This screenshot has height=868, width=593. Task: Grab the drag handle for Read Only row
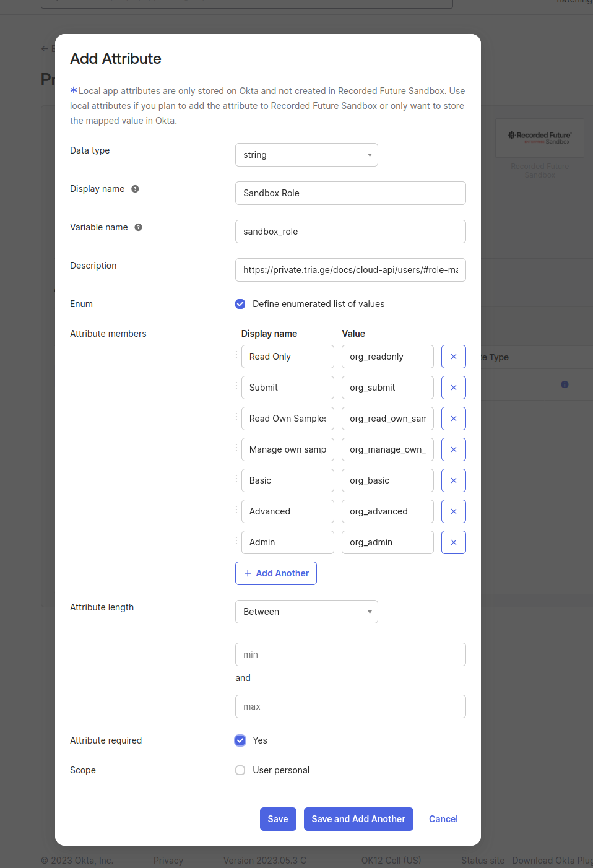(236, 355)
